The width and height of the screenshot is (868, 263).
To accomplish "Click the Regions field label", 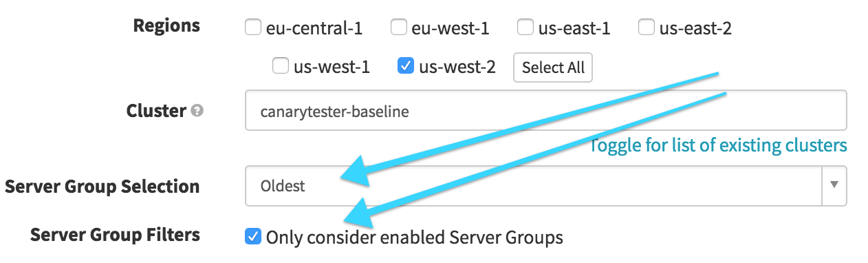I will click(x=166, y=26).
